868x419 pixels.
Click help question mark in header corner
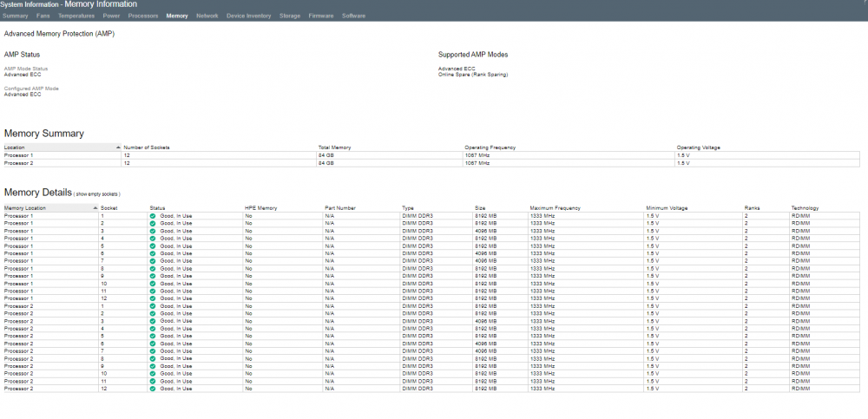click(865, 3)
